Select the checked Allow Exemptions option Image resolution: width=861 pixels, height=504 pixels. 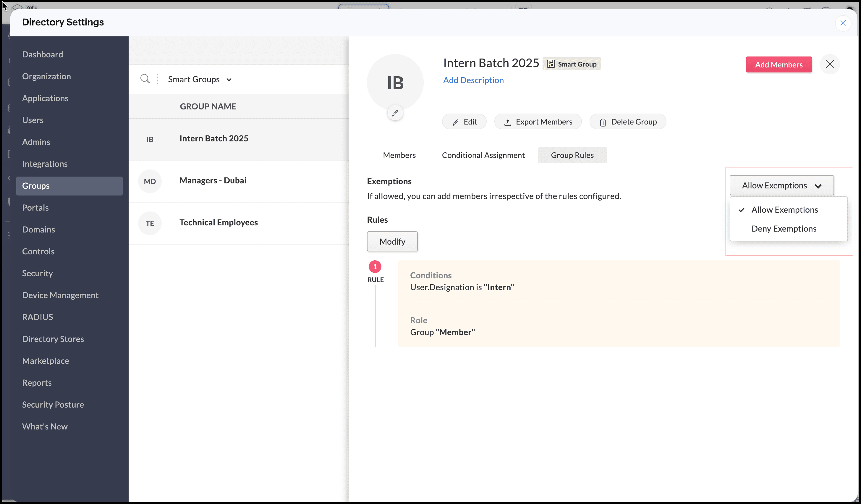(x=784, y=210)
